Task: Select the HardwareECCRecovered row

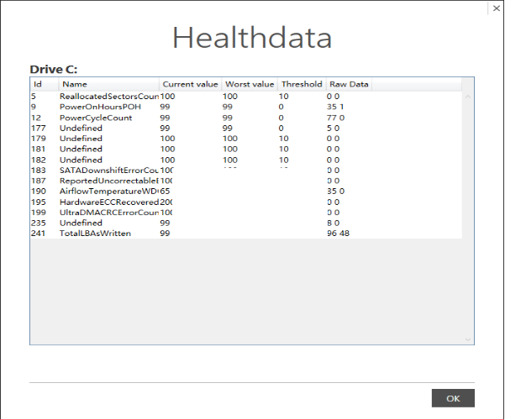Action: tap(246, 202)
